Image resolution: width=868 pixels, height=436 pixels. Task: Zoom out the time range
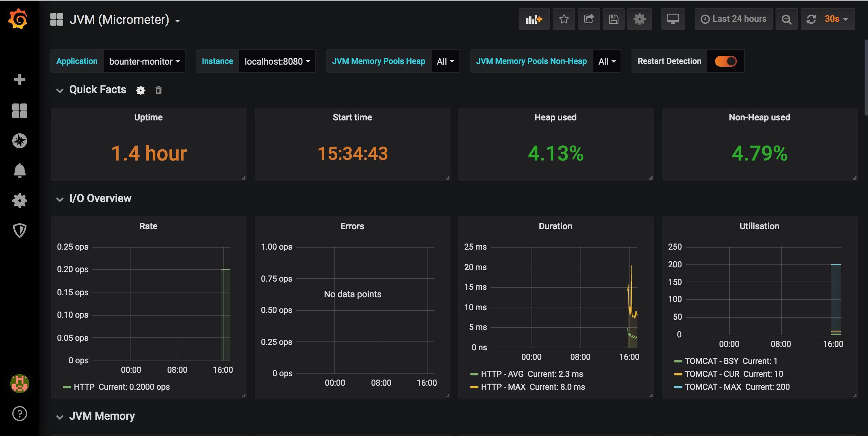point(786,19)
